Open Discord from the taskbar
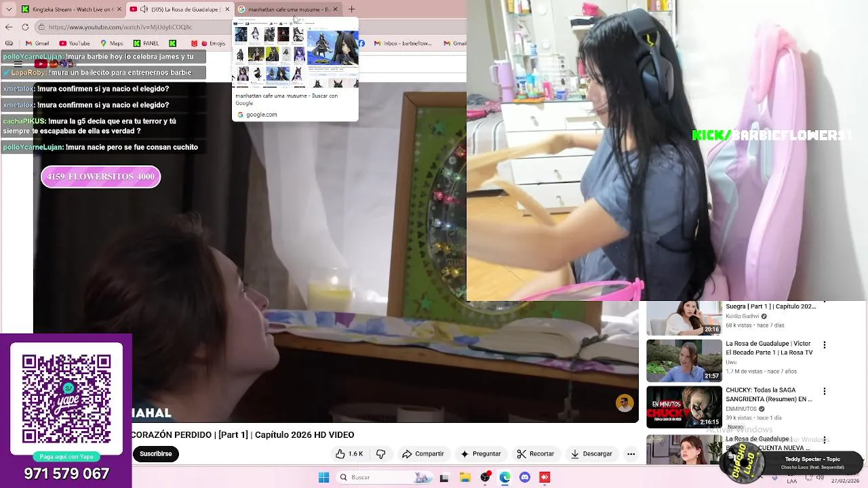This screenshot has width=868, height=488. pyautogui.click(x=524, y=477)
